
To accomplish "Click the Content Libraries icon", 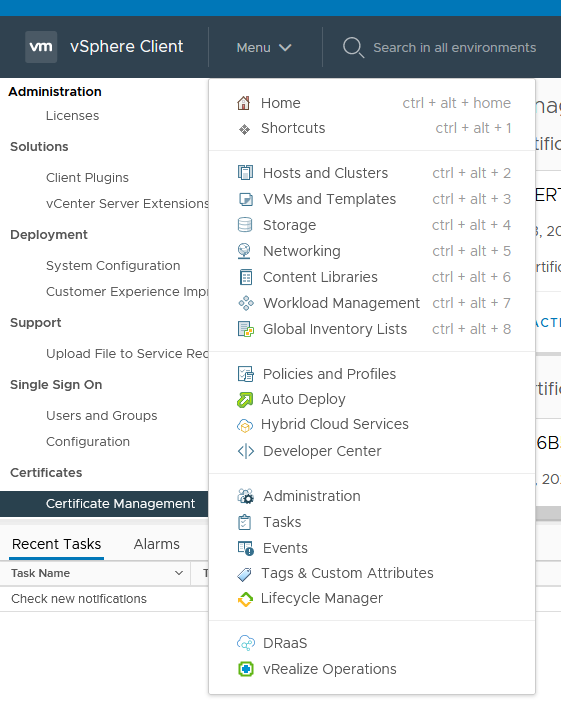I will [246, 277].
